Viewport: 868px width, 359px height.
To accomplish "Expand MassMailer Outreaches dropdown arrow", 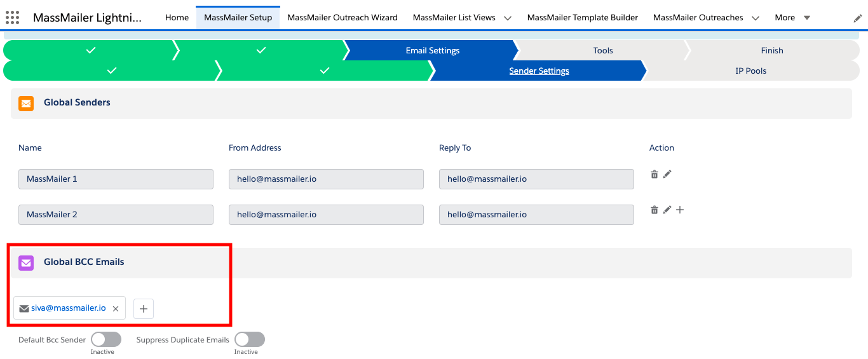I will point(756,18).
